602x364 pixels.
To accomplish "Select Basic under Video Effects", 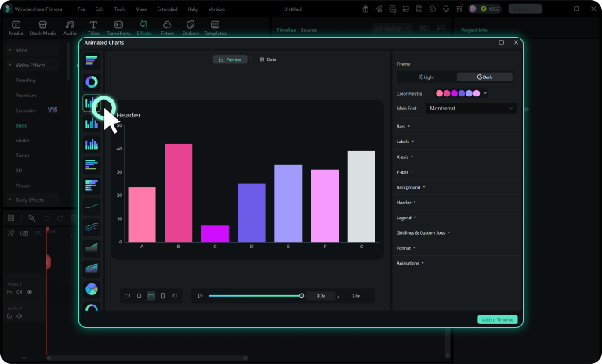I will point(21,125).
